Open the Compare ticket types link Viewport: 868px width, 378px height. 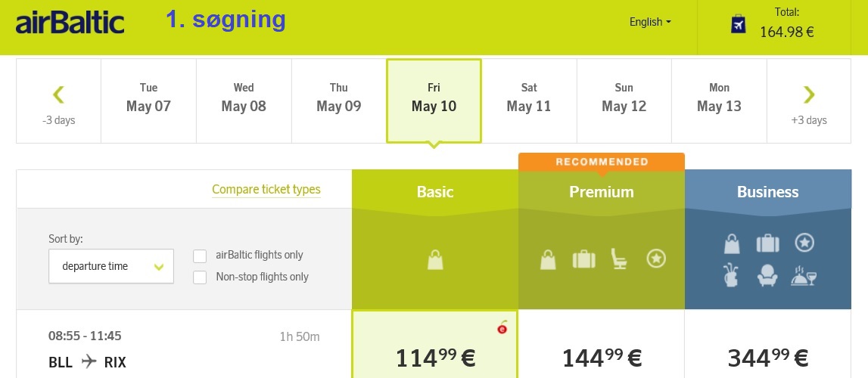[x=266, y=190]
